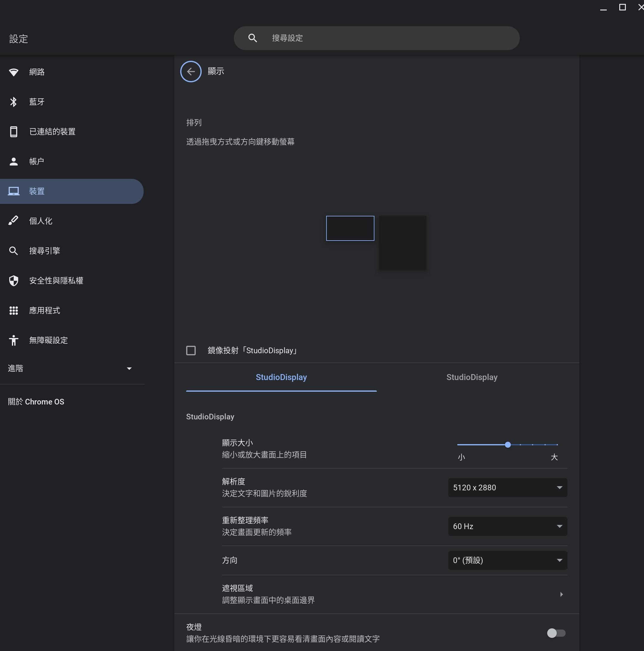Open 關於 Chrome OS page
This screenshot has height=651, width=644.
point(36,402)
